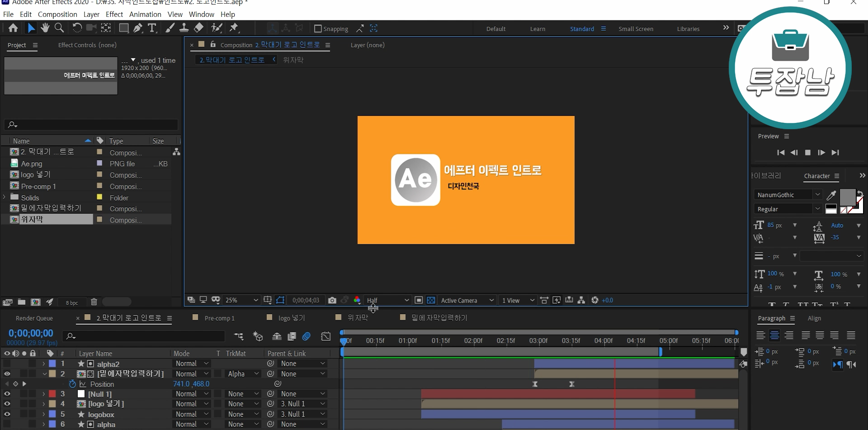868x430 pixels.
Task: Switch to the Small Screen workspace
Action: 636,29
